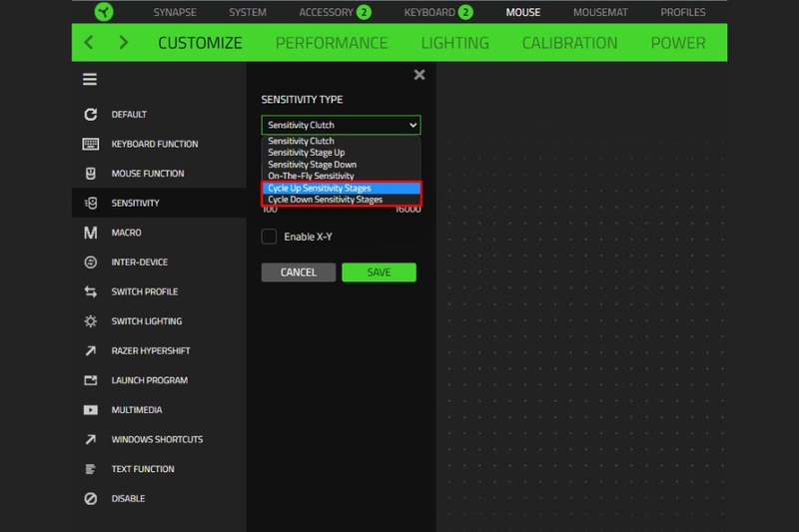The height and width of the screenshot is (532, 799).
Task: Open the Sensitivity Type dropdown
Action: 341,125
